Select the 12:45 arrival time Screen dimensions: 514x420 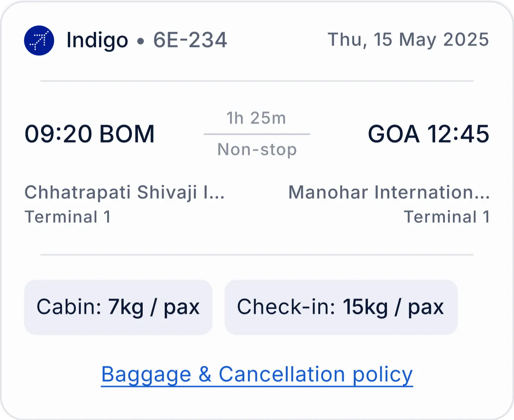point(458,134)
